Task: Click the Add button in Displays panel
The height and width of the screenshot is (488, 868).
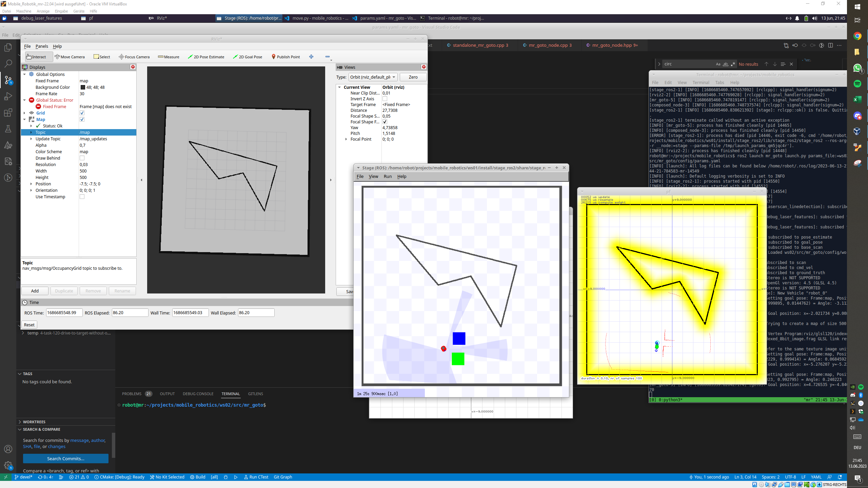Action: coord(35,291)
